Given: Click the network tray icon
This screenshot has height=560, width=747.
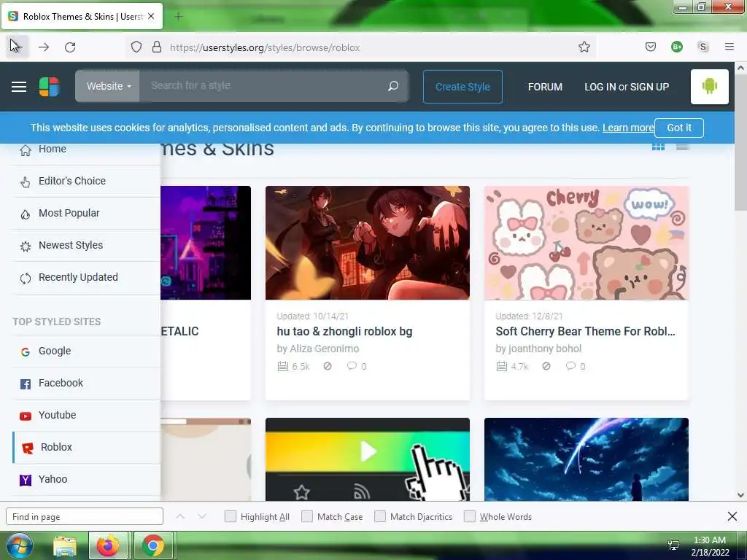Looking at the screenshot, I should [673, 545].
